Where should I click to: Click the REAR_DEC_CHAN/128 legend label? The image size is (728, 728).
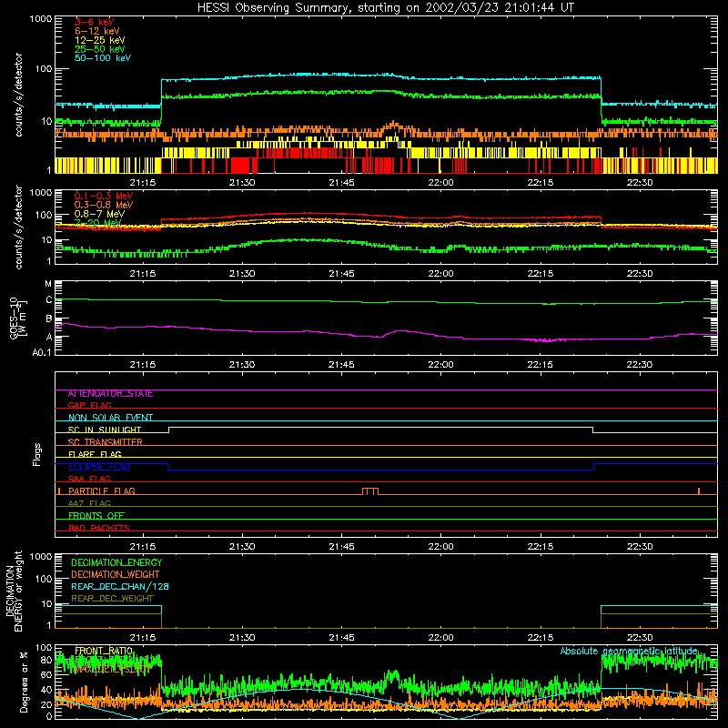point(120,586)
